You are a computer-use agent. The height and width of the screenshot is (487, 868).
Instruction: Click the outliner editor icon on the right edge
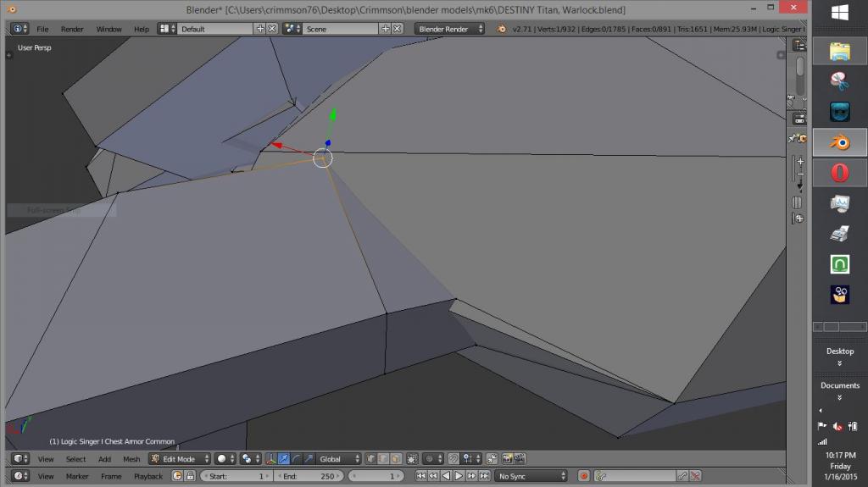click(x=798, y=45)
